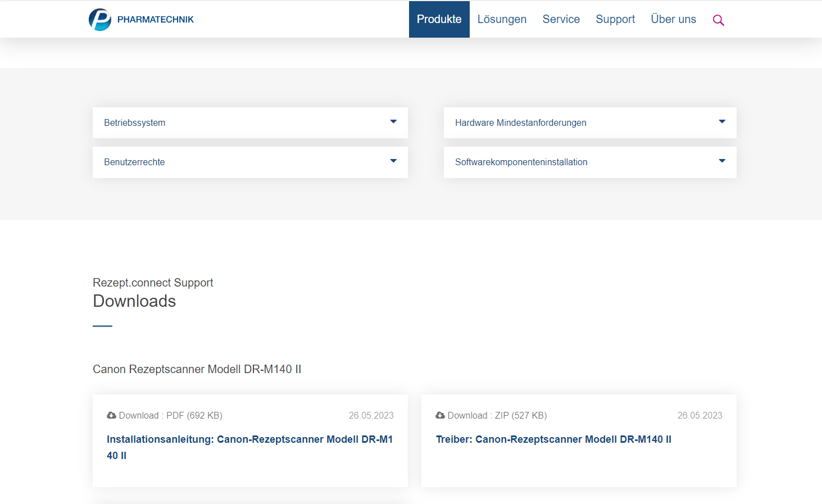Open the Installationsanleitung Canon-Rezeptscanner link

pyautogui.click(x=249, y=439)
